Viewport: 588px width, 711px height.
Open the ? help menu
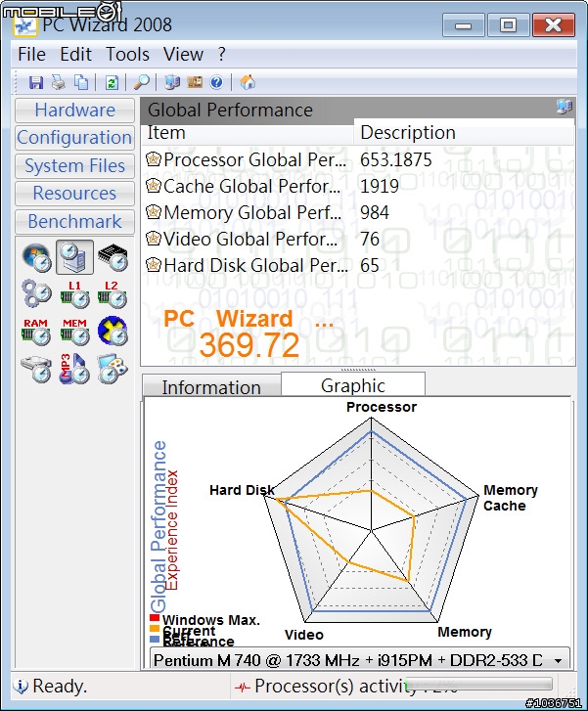221,55
